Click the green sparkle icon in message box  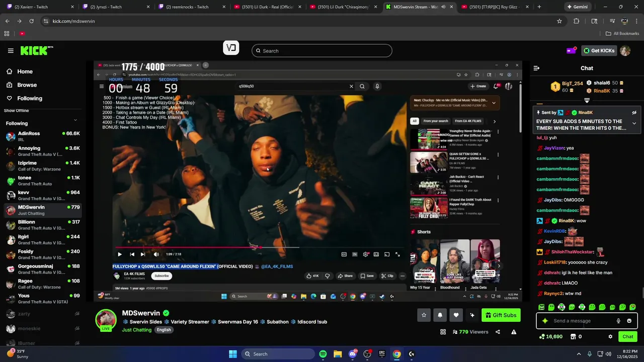545,321
